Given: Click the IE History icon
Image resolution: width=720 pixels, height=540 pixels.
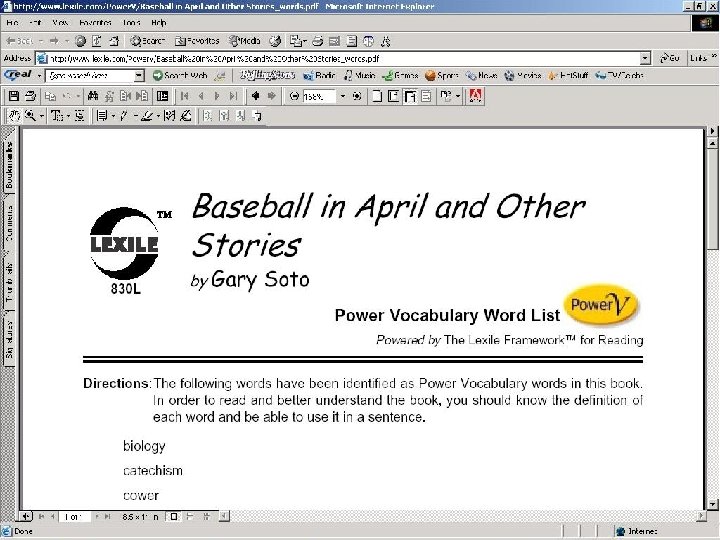Looking at the screenshot, I should click(x=275, y=41).
